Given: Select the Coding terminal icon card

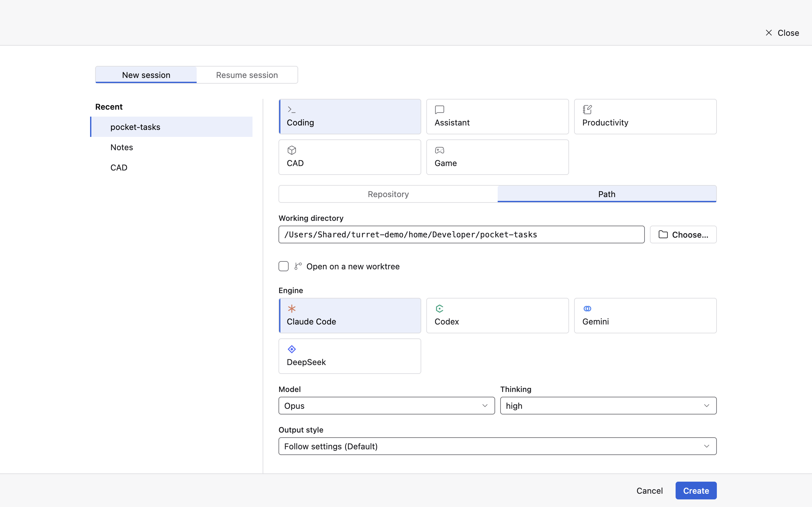Looking at the screenshot, I should (x=350, y=116).
